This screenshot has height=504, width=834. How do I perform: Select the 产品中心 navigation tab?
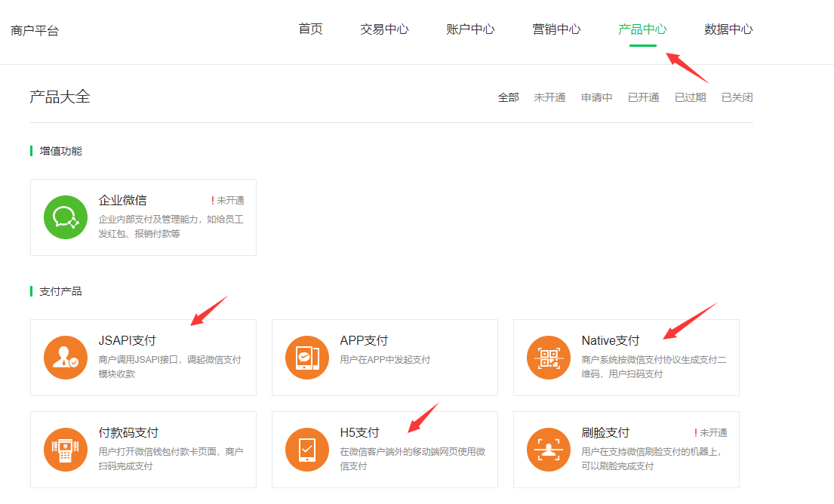click(642, 29)
